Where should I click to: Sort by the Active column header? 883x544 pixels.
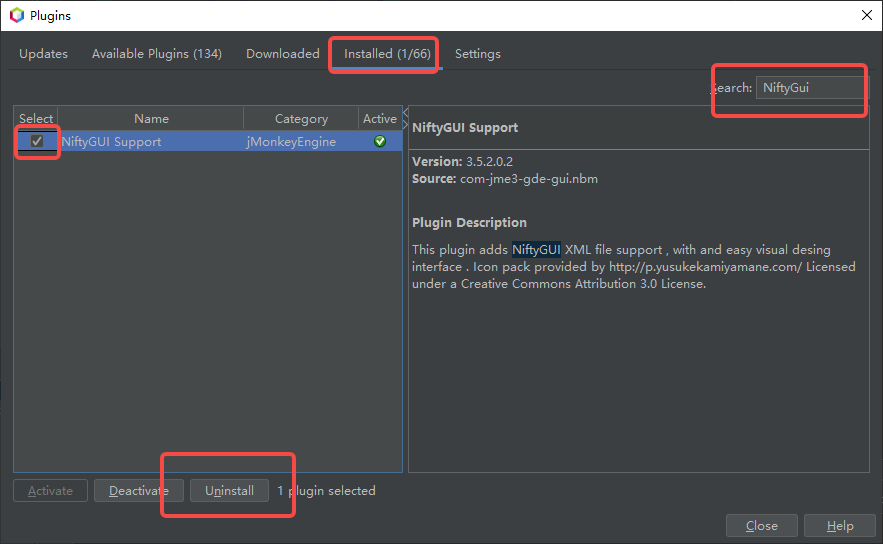coord(380,118)
